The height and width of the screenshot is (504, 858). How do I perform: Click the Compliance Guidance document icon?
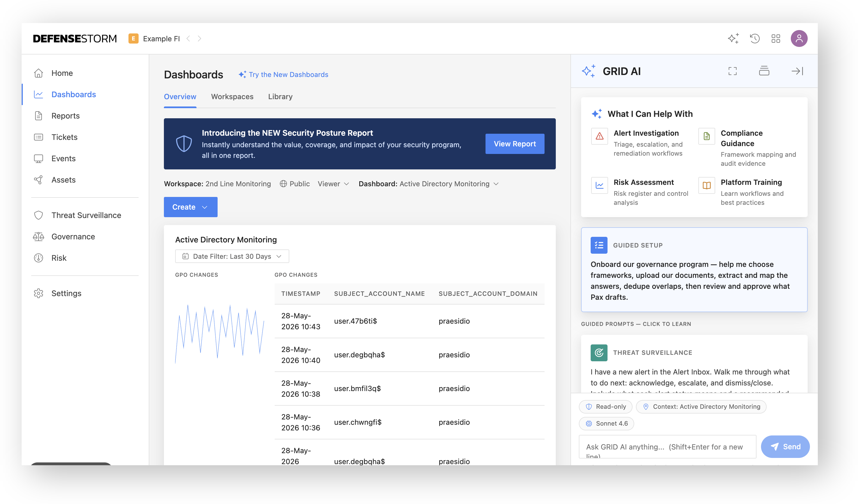coord(706,137)
